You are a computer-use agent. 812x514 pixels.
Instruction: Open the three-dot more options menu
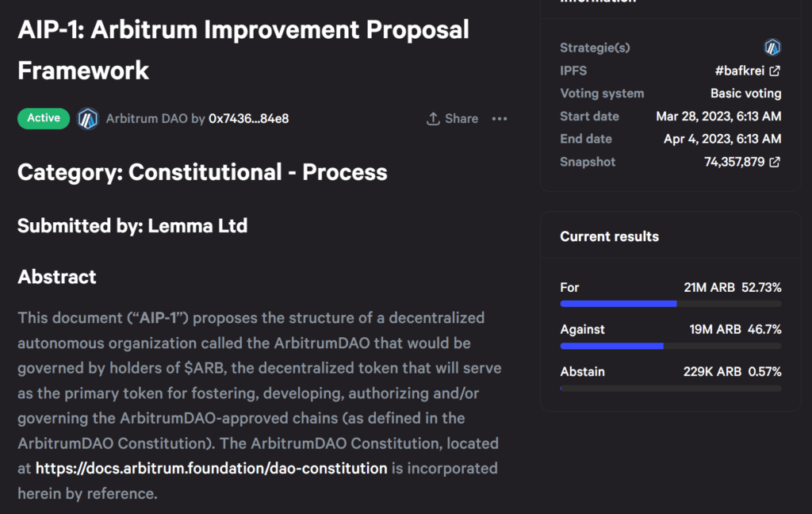click(499, 119)
